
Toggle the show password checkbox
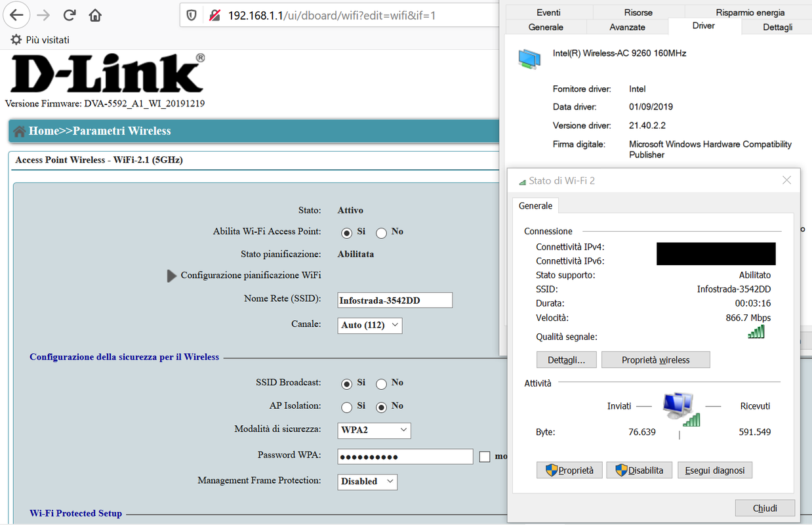point(485,457)
